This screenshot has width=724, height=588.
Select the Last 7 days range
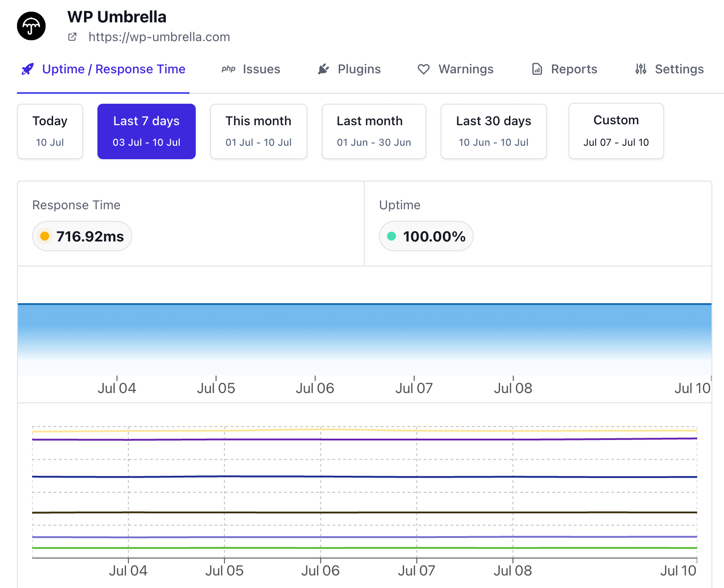pos(147,131)
